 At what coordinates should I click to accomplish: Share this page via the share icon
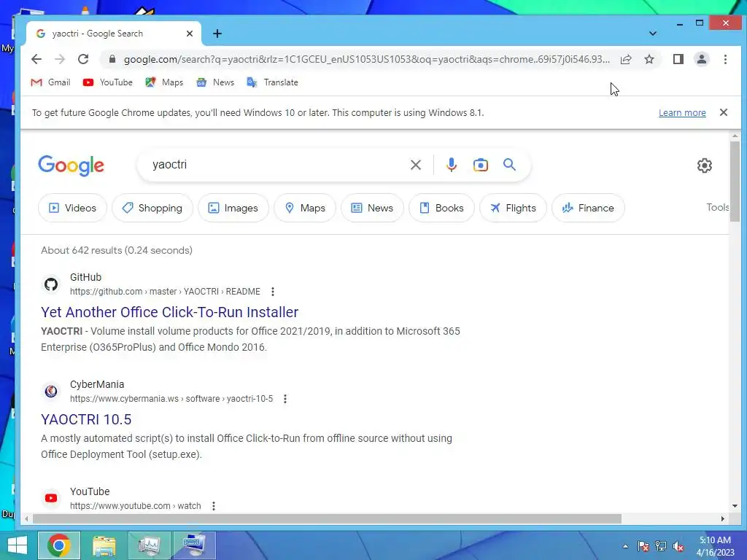[626, 59]
